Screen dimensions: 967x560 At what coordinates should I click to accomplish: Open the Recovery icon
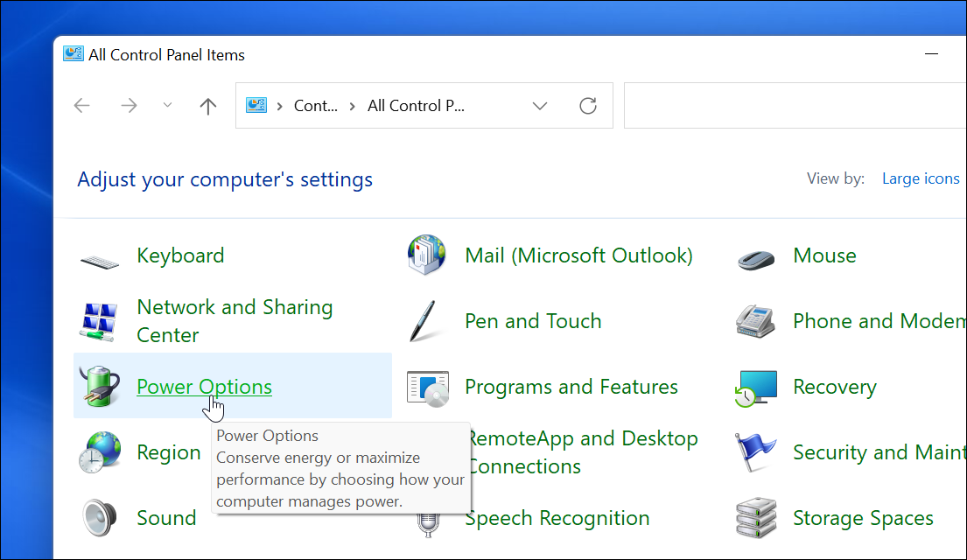point(755,387)
